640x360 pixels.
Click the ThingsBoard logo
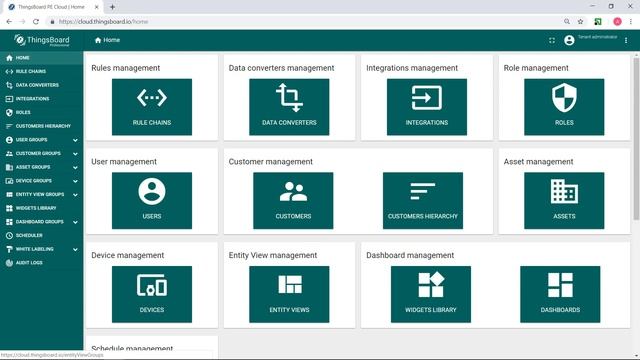[x=42, y=40]
